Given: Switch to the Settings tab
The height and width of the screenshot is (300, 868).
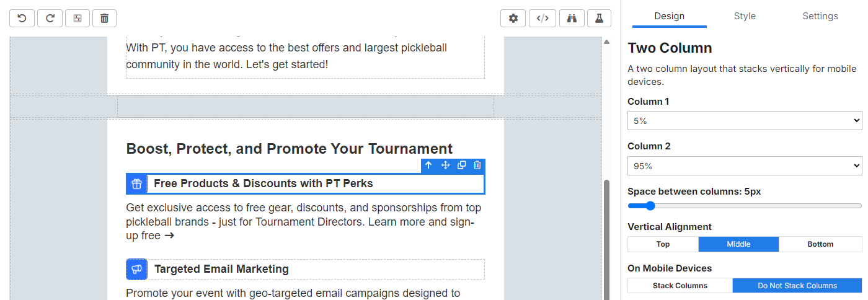Looking at the screenshot, I should 820,16.
